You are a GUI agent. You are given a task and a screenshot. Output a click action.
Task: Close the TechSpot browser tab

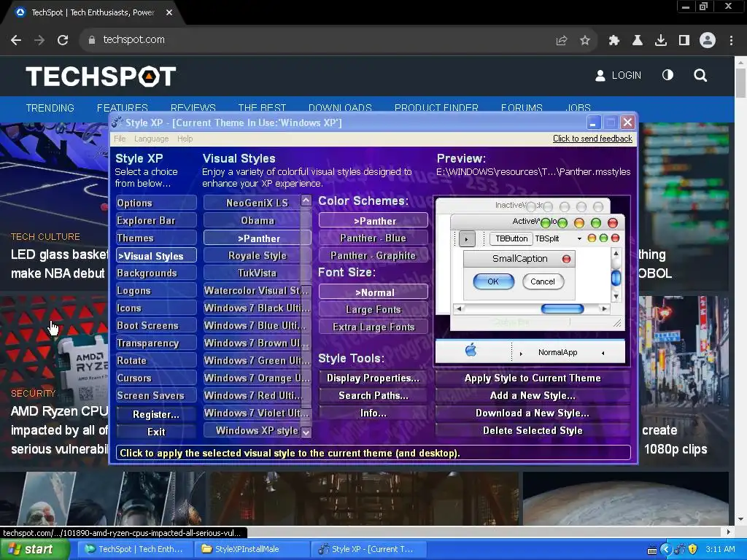pyautogui.click(x=169, y=13)
